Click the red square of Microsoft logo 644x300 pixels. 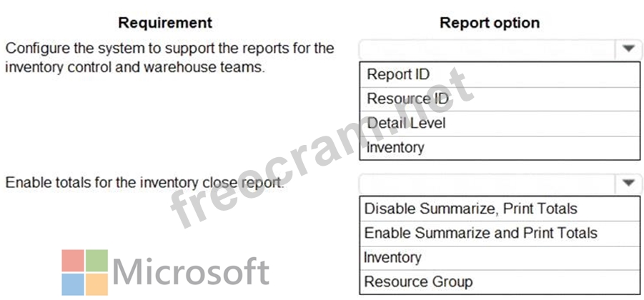point(72,260)
